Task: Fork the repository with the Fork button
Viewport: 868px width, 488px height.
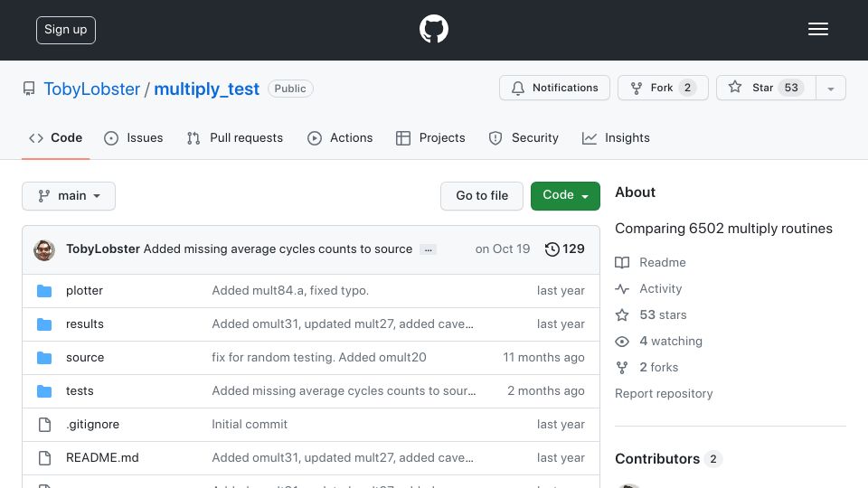Action: [x=663, y=88]
